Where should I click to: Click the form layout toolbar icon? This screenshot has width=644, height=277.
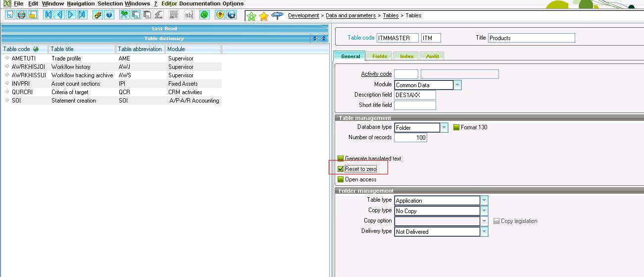click(x=173, y=15)
